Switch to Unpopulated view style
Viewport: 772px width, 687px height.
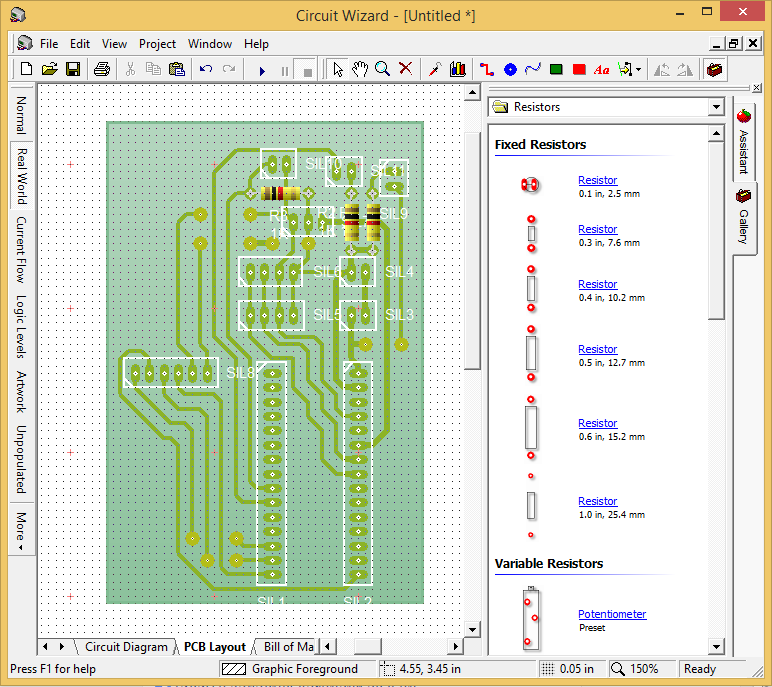tap(21, 459)
